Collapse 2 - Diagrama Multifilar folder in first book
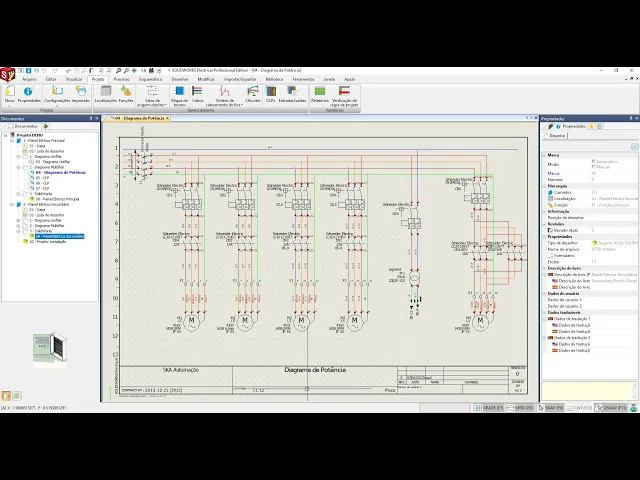The width and height of the screenshot is (640, 480). tap(18, 167)
